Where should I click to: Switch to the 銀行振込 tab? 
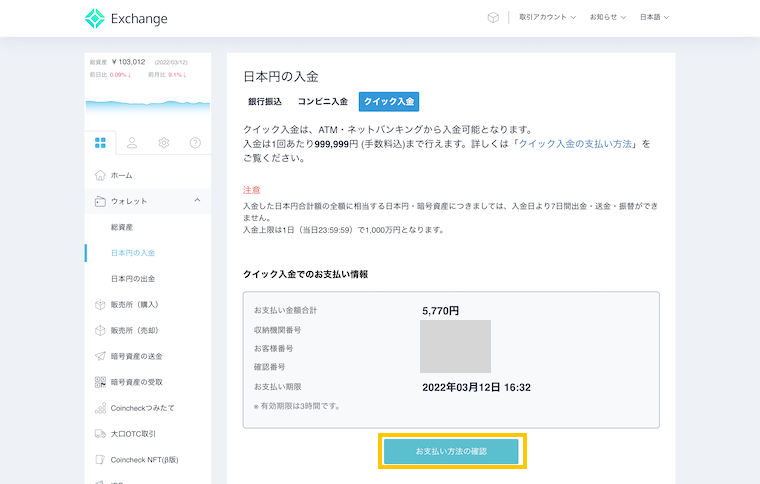(265, 101)
